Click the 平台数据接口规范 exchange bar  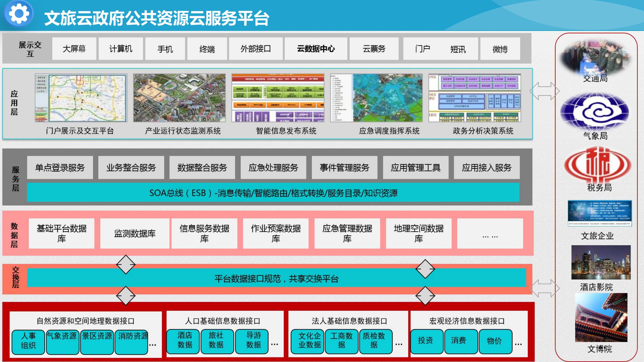[276, 279]
